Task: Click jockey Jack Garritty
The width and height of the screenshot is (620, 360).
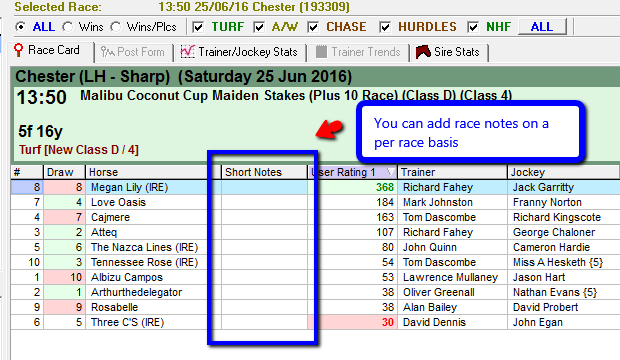Action: click(x=543, y=187)
